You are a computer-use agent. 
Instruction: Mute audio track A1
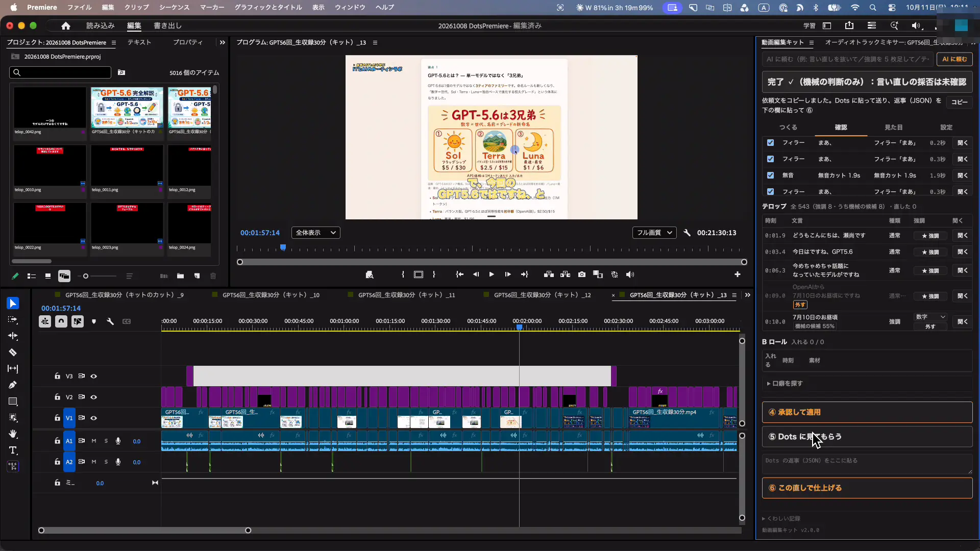(x=94, y=441)
